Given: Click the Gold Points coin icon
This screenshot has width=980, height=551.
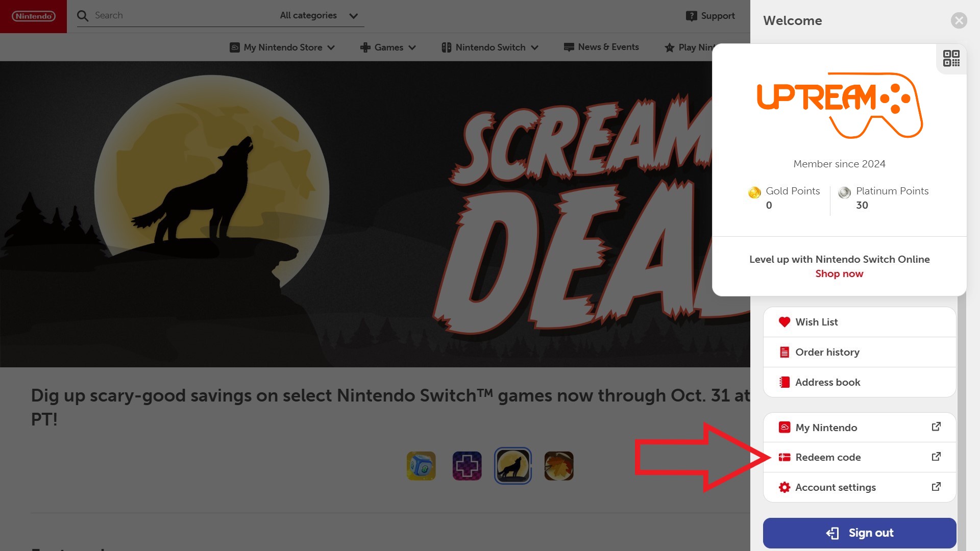Looking at the screenshot, I should click(x=755, y=192).
